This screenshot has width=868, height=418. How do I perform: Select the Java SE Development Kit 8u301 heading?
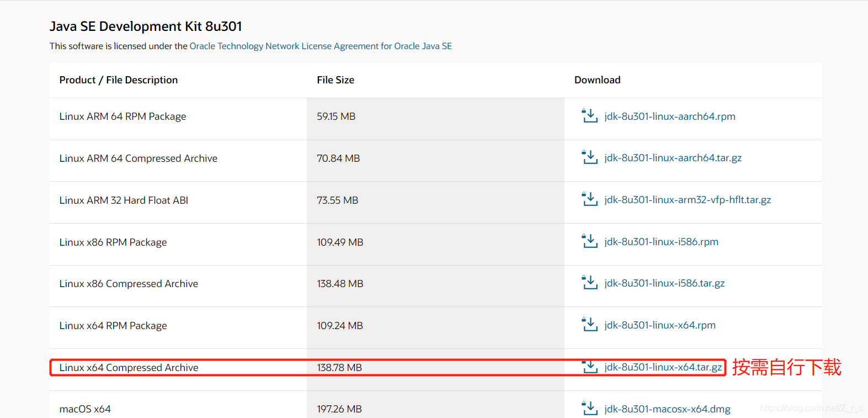[146, 27]
